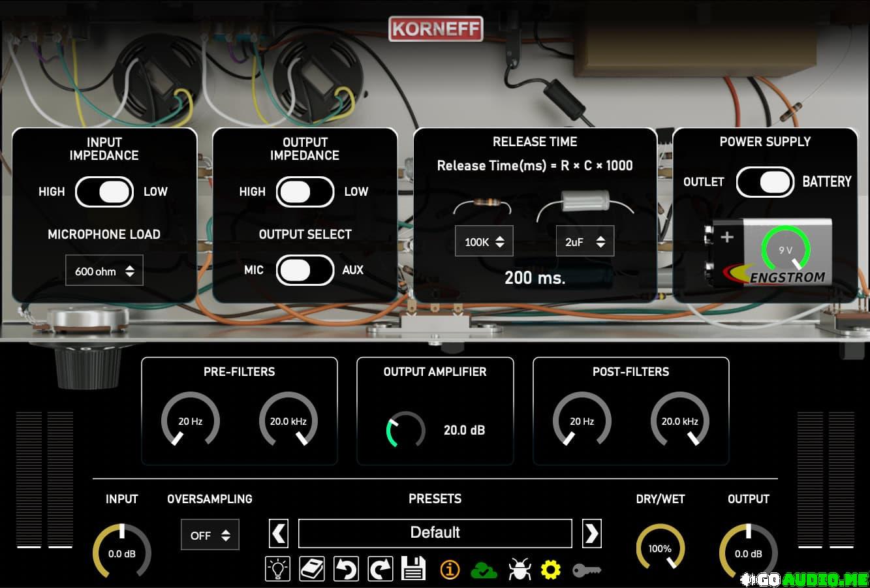This screenshot has width=870, height=588.
Task: Toggle the Output Impedance High/Low switch
Action: coord(305,192)
